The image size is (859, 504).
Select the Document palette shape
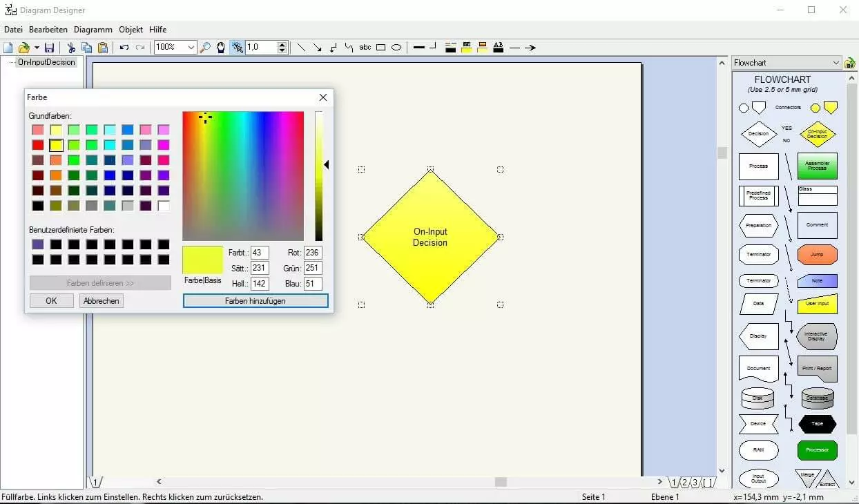click(x=758, y=368)
